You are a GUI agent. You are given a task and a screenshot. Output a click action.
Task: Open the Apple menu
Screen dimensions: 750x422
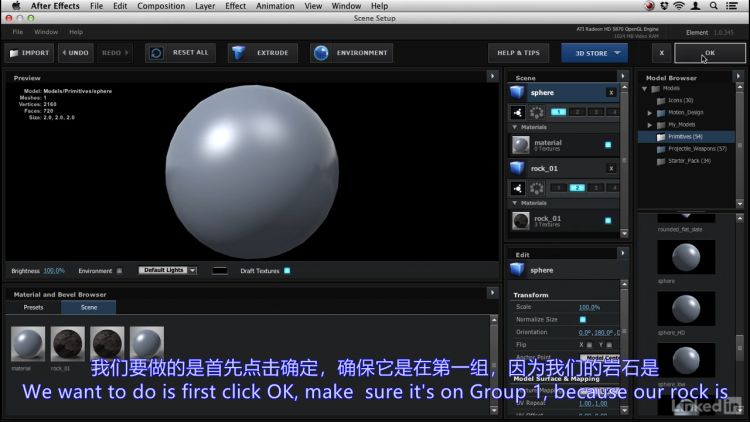[x=16, y=6]
